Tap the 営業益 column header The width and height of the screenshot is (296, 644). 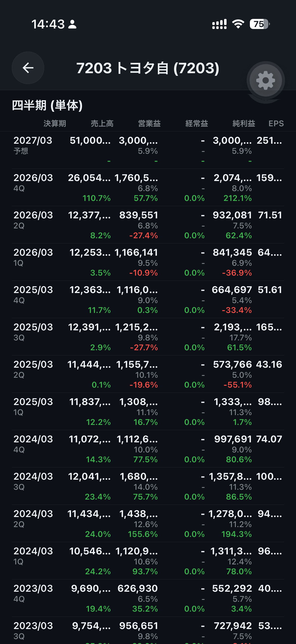pyautogui.click(x=149, y=124)
